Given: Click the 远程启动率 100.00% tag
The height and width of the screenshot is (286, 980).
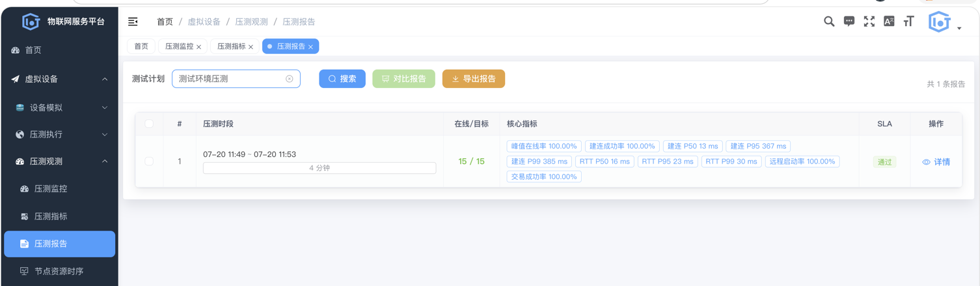Looking at the screenshot, I should [802, 162].
